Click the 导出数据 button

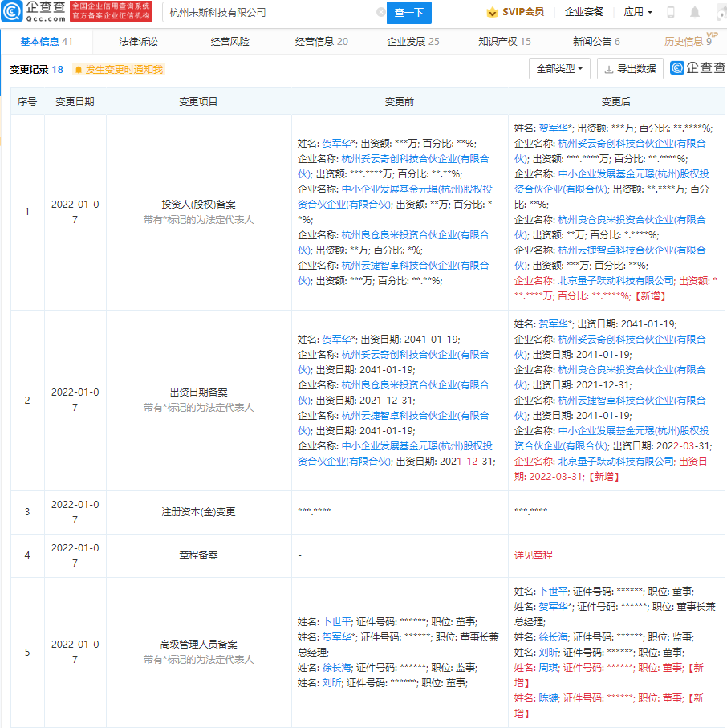(630, 69)
